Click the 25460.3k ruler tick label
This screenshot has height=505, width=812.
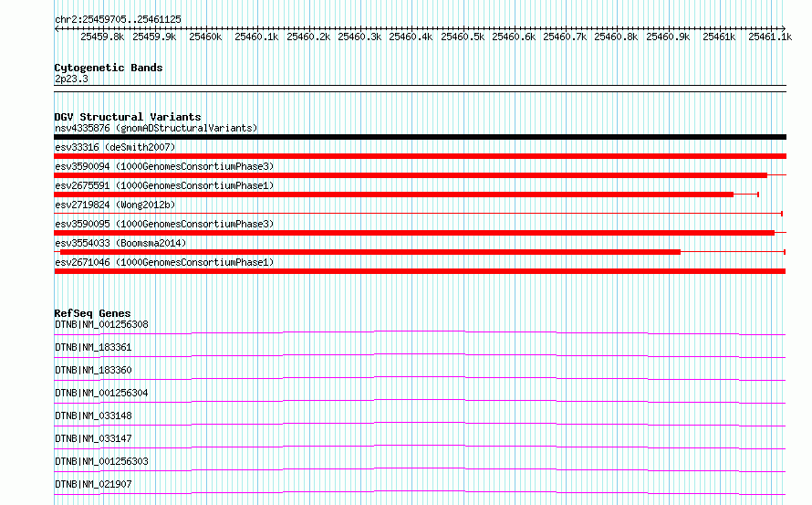tap(359, 37)
